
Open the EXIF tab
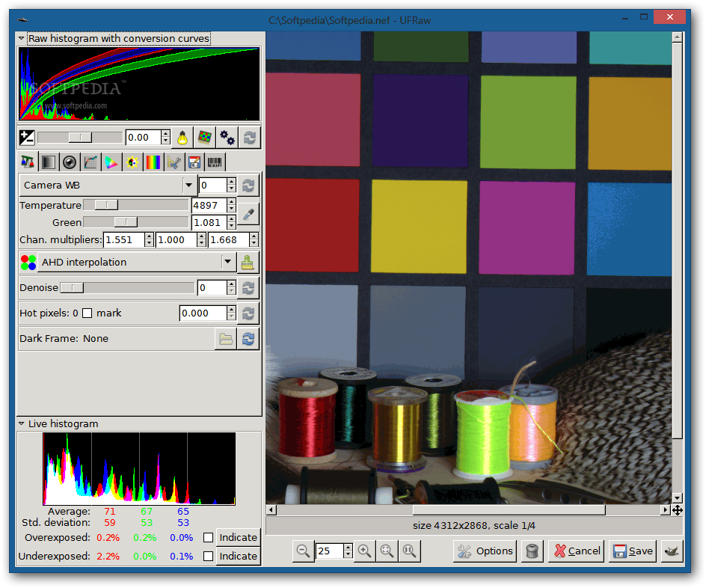click(x=215, y=162)
